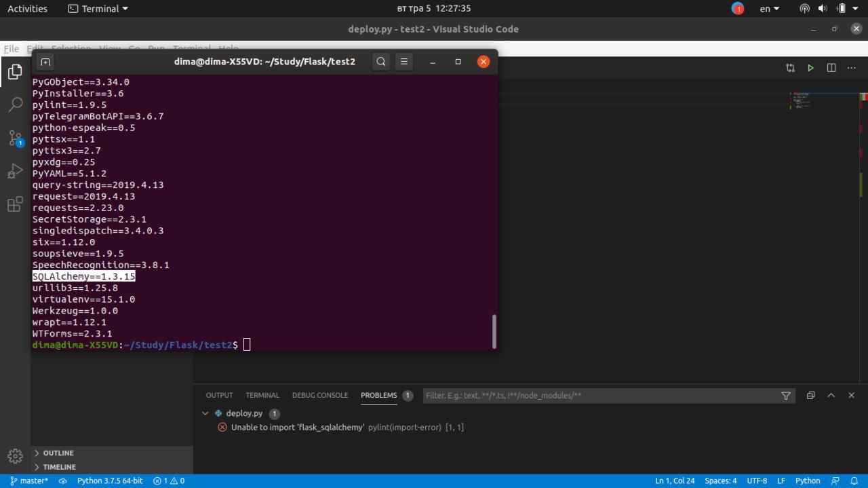
Task: Click highlighted SQLAlchemy==1.3.15 line
Action: click(x=84, y=276)
